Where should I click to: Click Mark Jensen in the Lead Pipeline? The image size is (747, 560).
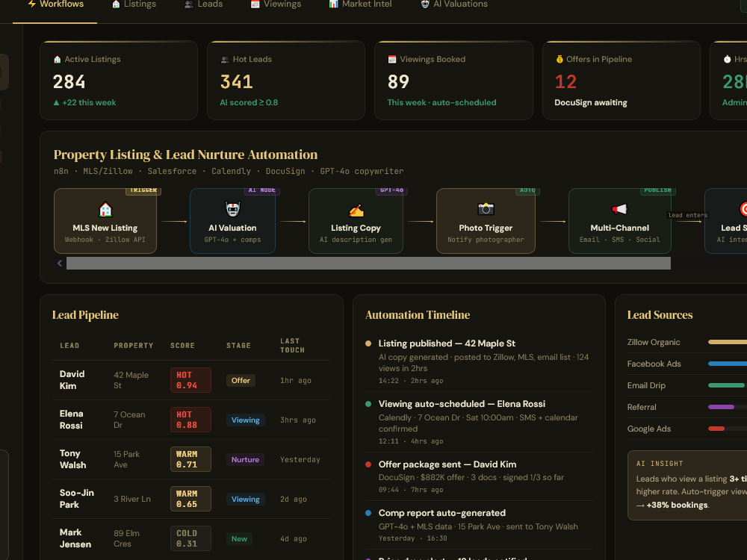[75, 538]
